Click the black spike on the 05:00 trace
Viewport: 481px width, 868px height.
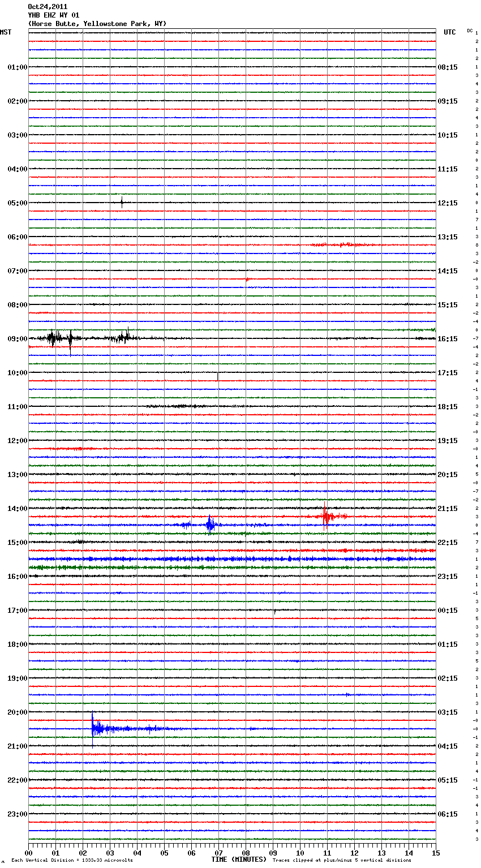[122, 203]
